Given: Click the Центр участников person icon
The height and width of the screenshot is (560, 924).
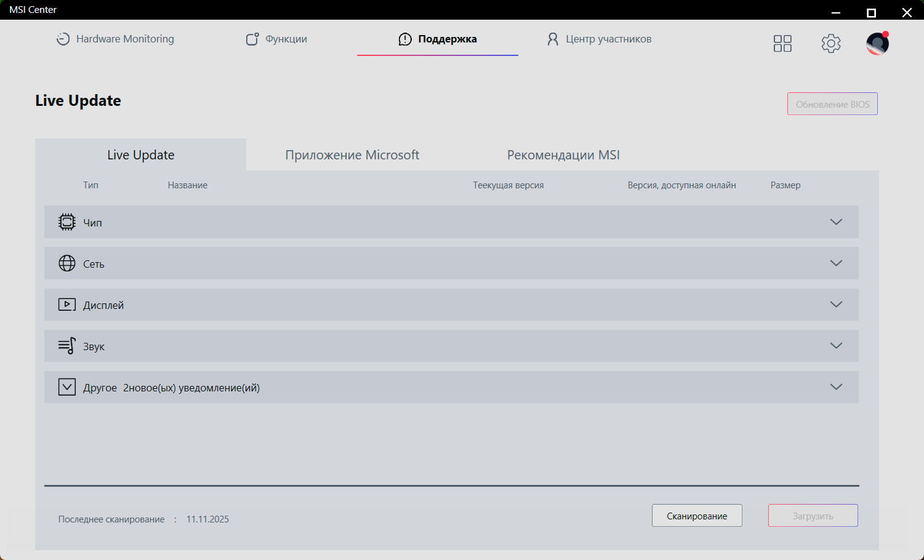Looking at the screenshot, I should pos(553,39).
